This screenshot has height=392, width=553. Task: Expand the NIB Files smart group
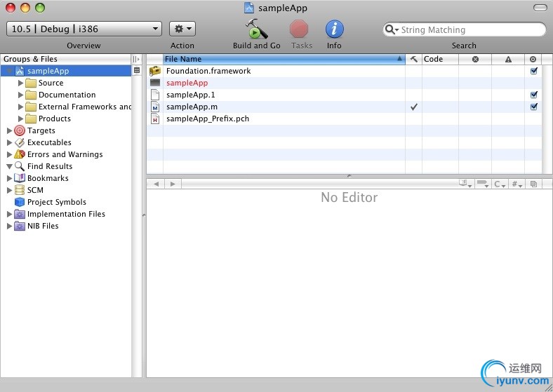(9, 226)
